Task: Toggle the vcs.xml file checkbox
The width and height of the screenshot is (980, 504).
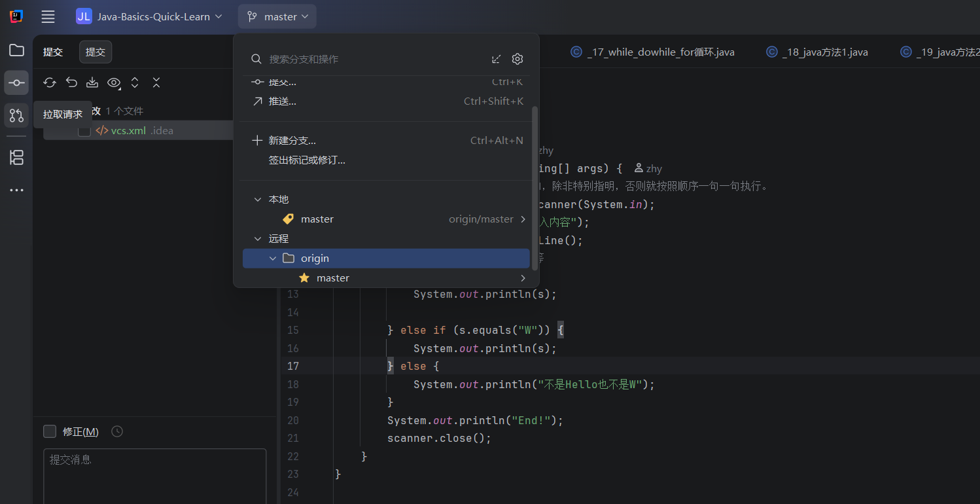Action: 84,131
